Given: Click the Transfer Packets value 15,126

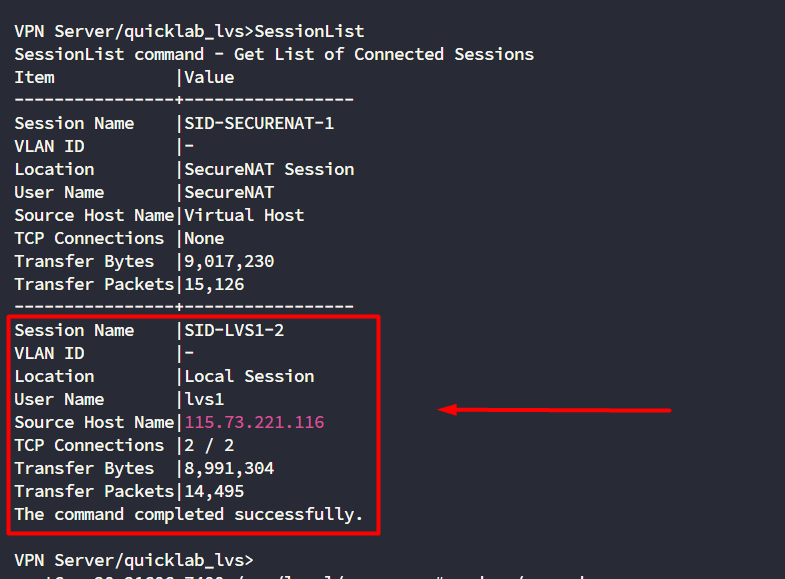Looking at the screenshot, I should pyautogui.click(x=214, y=284).
